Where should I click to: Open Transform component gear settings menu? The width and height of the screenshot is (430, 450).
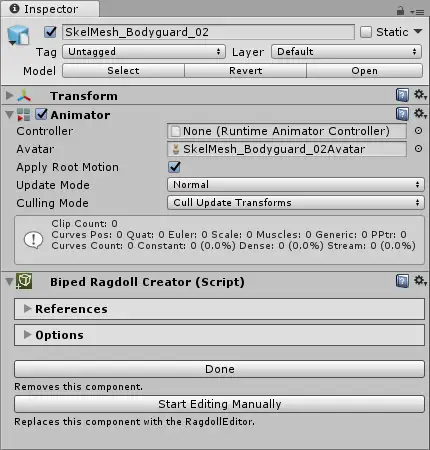coord(420,95)
